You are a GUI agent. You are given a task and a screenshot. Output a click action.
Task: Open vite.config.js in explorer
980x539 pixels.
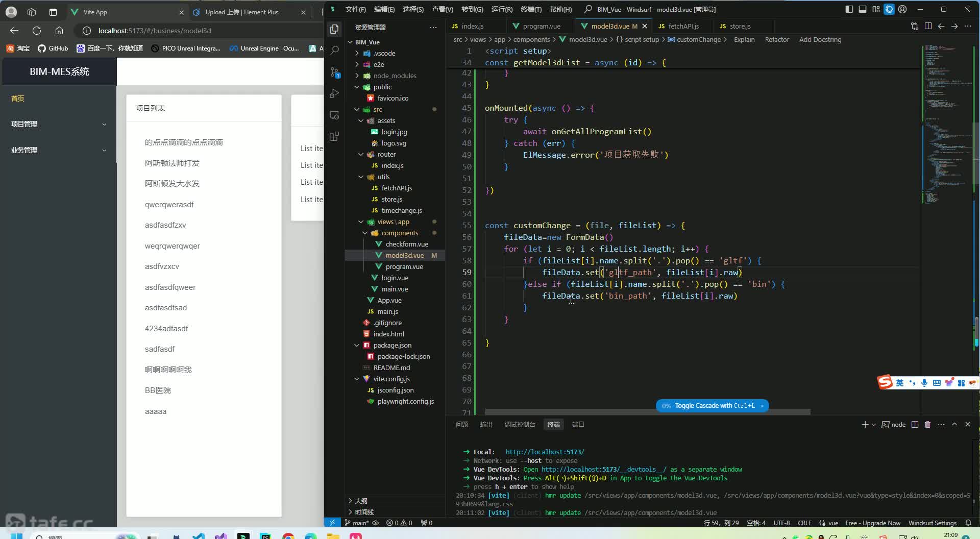tap(391, 379)
